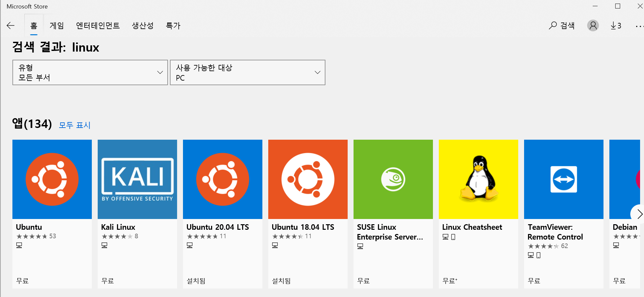Switch to the 엔터테인먼트 tab
Image resolution: width=644 pixels, height=297 pixels.
pos(98,25)
